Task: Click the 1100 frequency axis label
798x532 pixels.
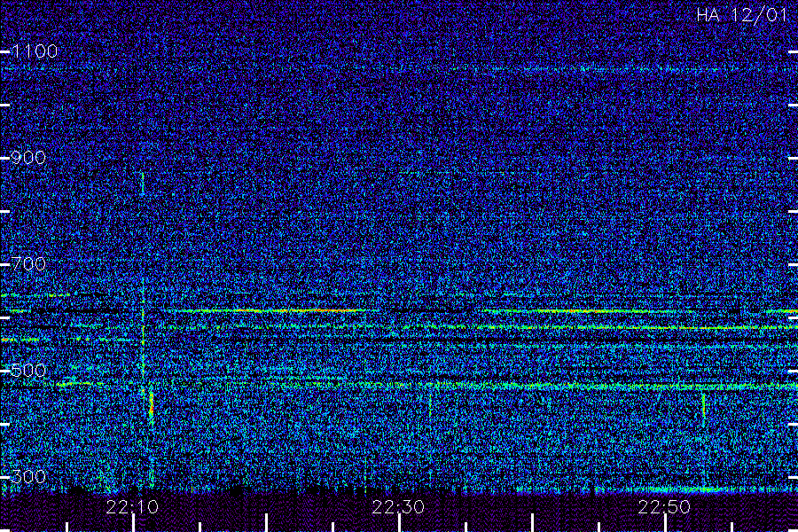Action: coord(35,51)
